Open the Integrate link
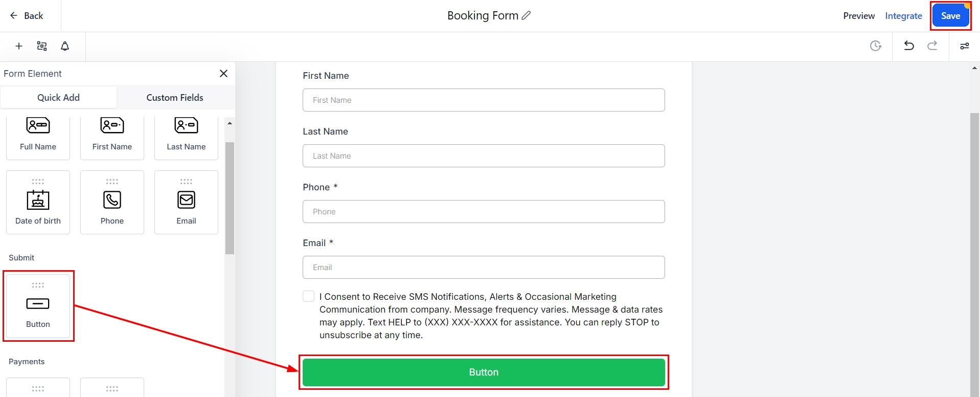This screenshot has height=397, width=980. point(903,16)
